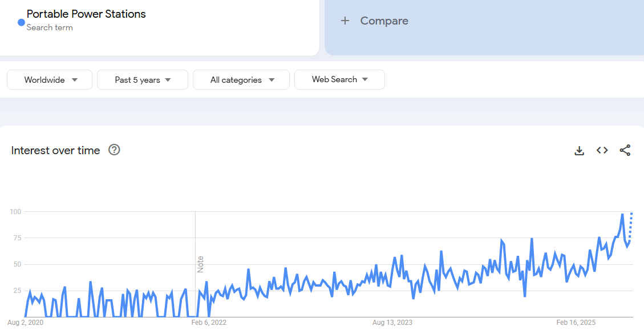The width and height of the screenshot is (644, 334).
Task: Click the Aug 2, 2020 axis label
Action: point(25,323)
